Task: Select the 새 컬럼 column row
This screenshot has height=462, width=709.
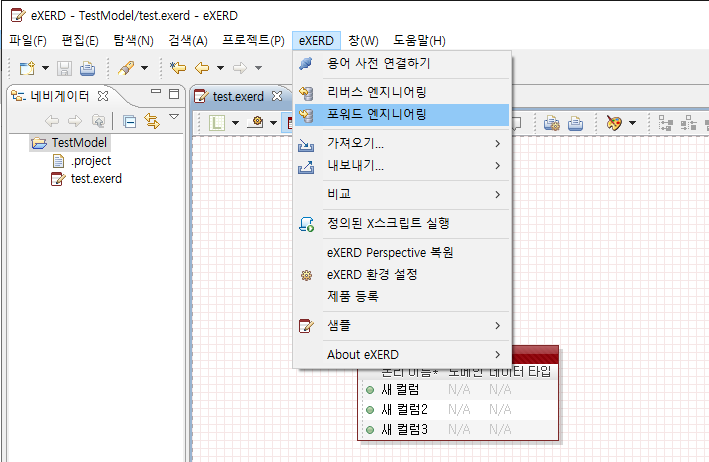Action: [458, 390]
